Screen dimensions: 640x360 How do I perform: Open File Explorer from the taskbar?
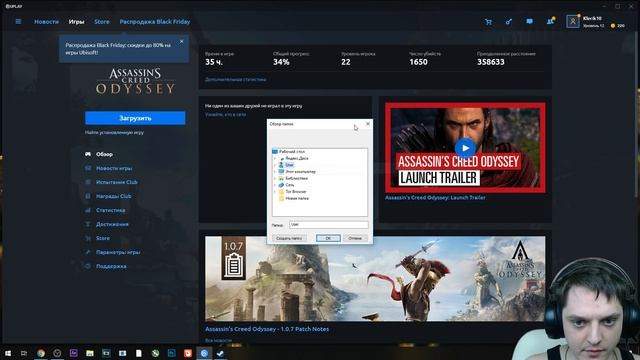pos(90,353)
